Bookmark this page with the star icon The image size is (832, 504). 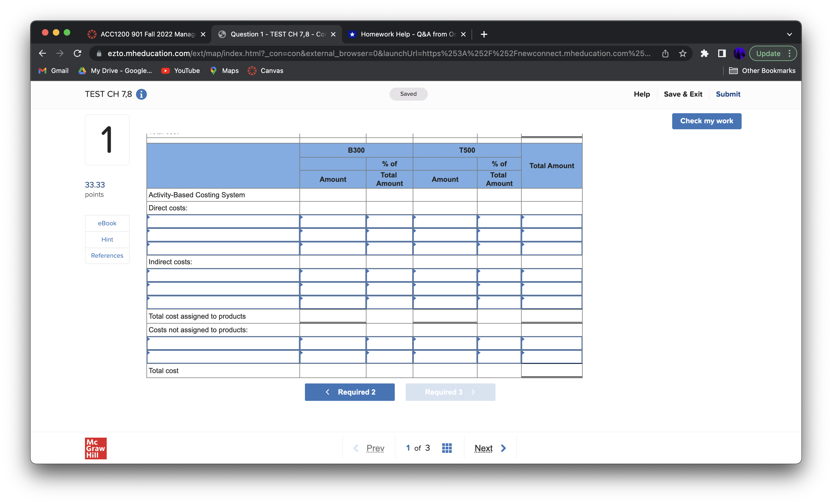(683, 53)
